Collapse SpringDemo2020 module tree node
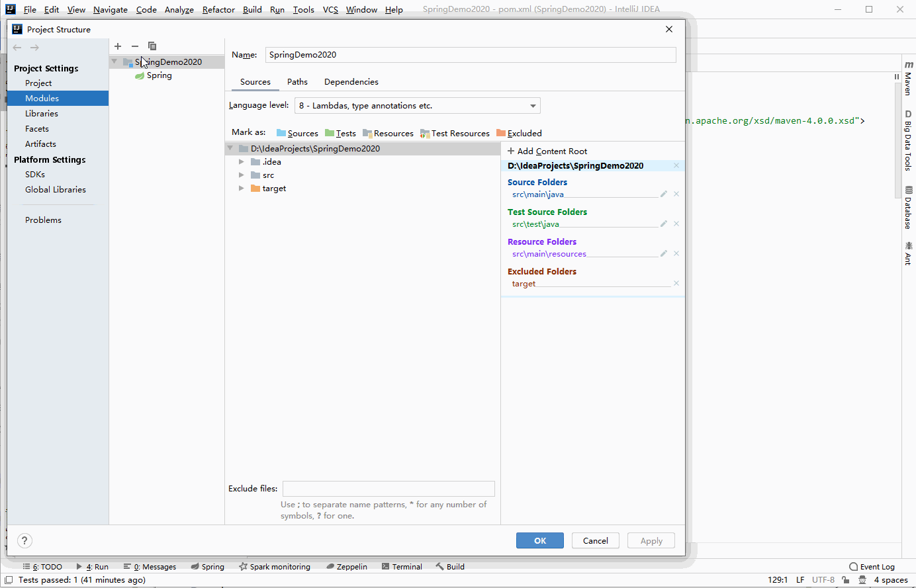The image size is (916, 588). point(114,62)
